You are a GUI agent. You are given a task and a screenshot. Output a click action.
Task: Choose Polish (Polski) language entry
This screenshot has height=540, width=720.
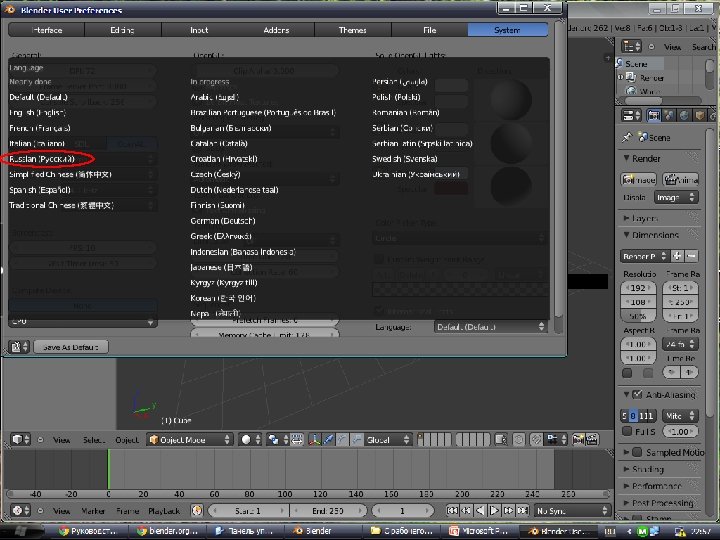396,97
